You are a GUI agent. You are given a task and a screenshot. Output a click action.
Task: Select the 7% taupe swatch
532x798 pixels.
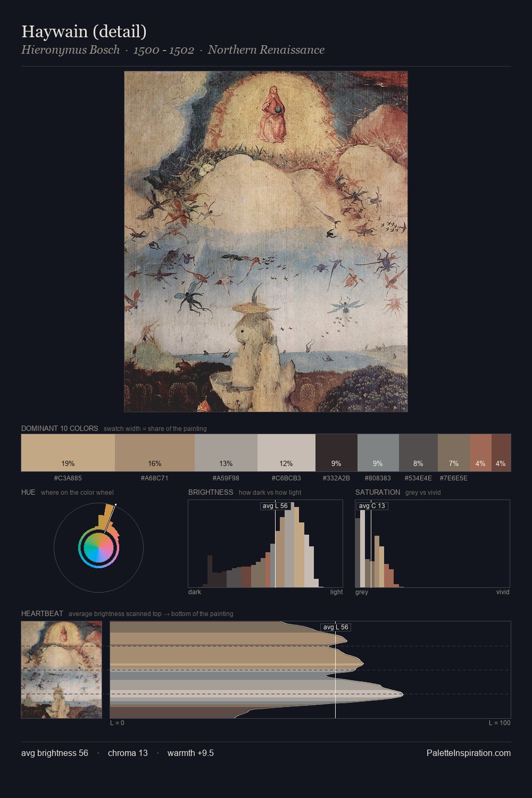[454, 453]
